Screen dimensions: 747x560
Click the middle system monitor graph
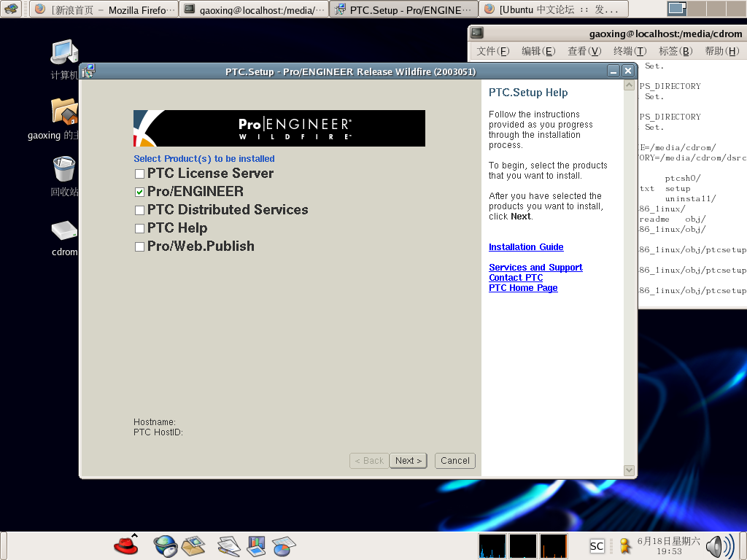[x=522, y=545]
